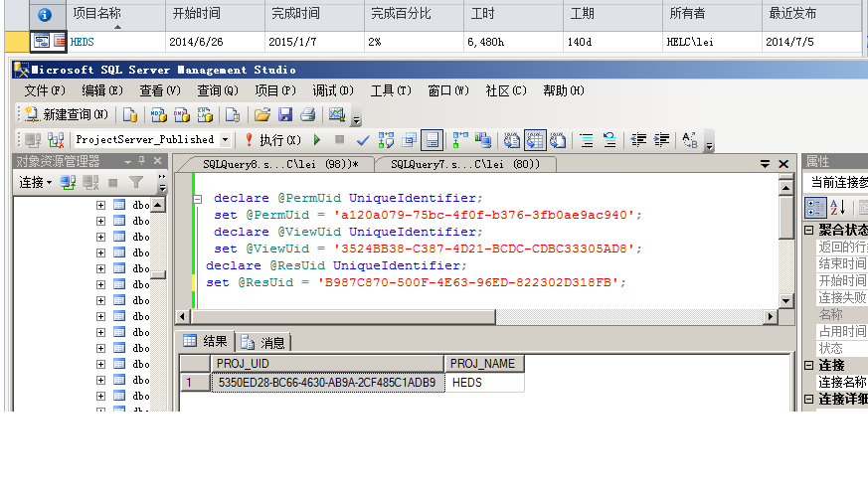Comment out the selected lines

pos(587,140)
